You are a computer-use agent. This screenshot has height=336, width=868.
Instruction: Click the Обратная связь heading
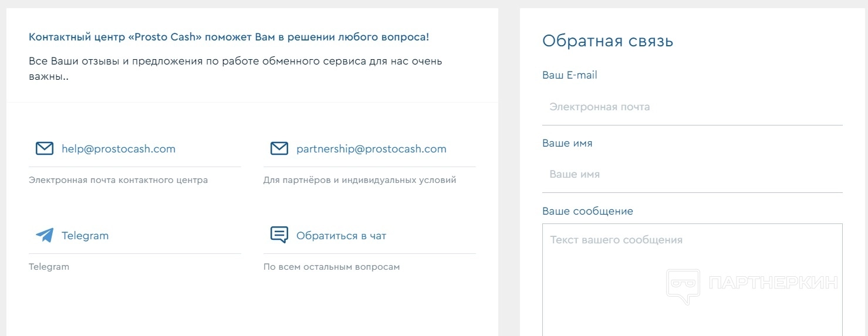[x=608, y=41]
